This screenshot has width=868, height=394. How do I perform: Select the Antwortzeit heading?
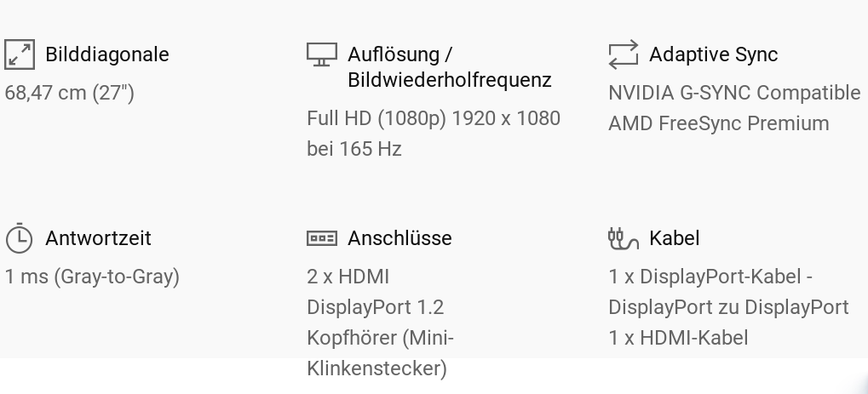(98, 238)
